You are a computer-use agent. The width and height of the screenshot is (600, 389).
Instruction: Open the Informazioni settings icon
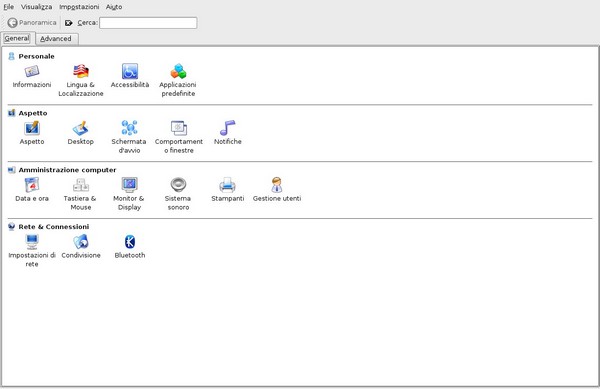32,71
